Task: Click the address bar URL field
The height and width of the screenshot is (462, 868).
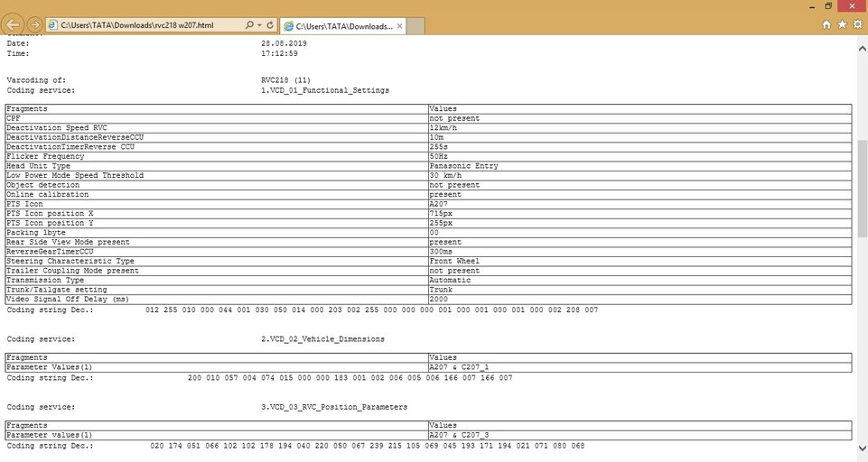Action: pyautogui.click(x=145, y=24)
